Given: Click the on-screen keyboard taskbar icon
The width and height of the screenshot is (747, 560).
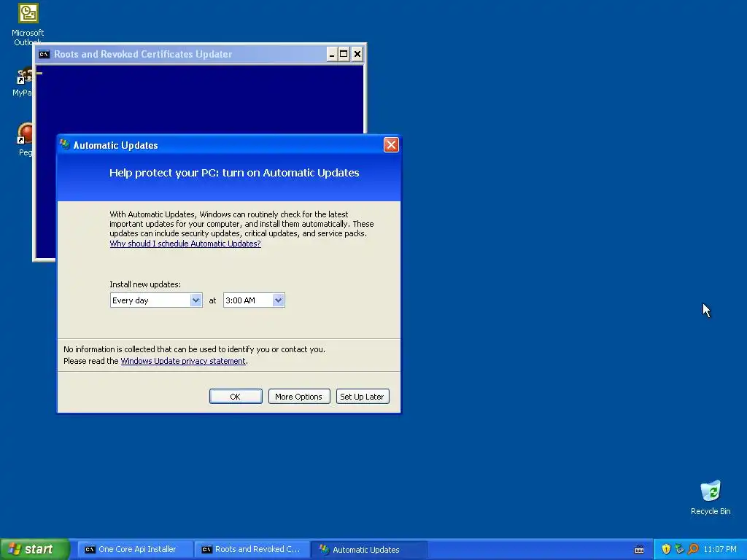Looking at the screenshot, I should tap(639, 550).
